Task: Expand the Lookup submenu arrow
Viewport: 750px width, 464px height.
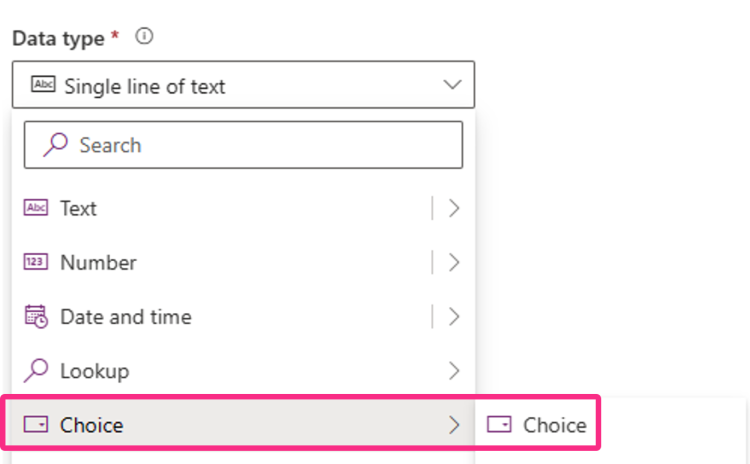Action: 454,371
